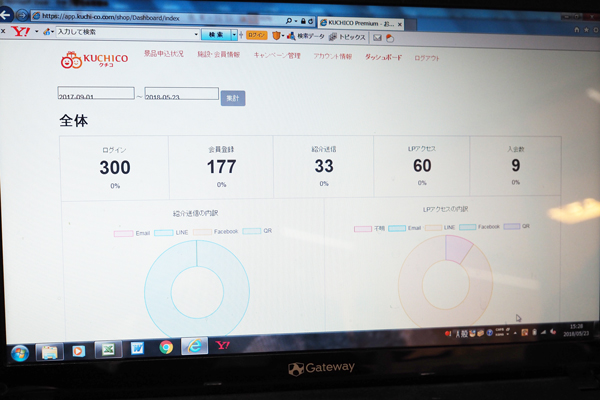Click the KUCHICO logo
Screen dimensions: 600x400
pos(94,60)
